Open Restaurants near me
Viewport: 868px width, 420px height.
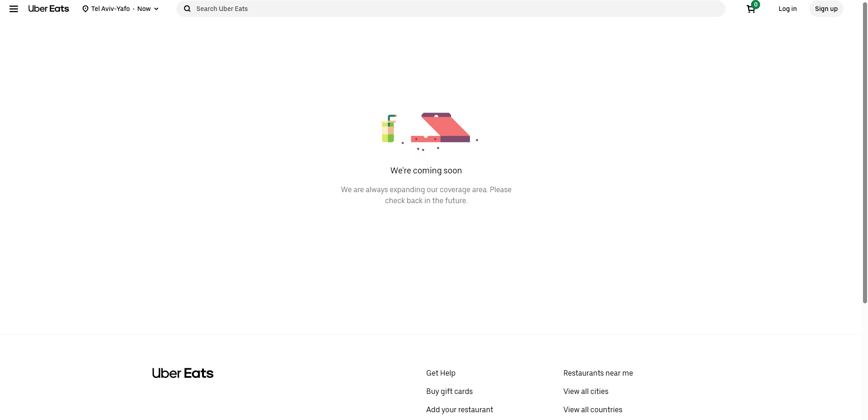(598, 373)
